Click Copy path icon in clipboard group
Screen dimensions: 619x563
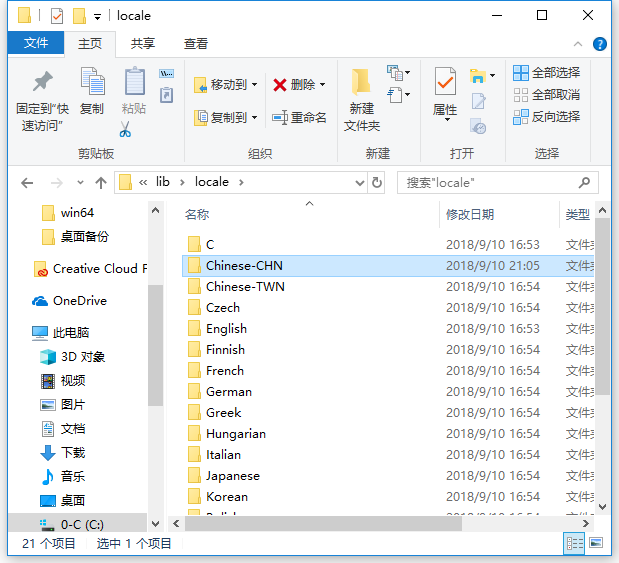point(167,73)
